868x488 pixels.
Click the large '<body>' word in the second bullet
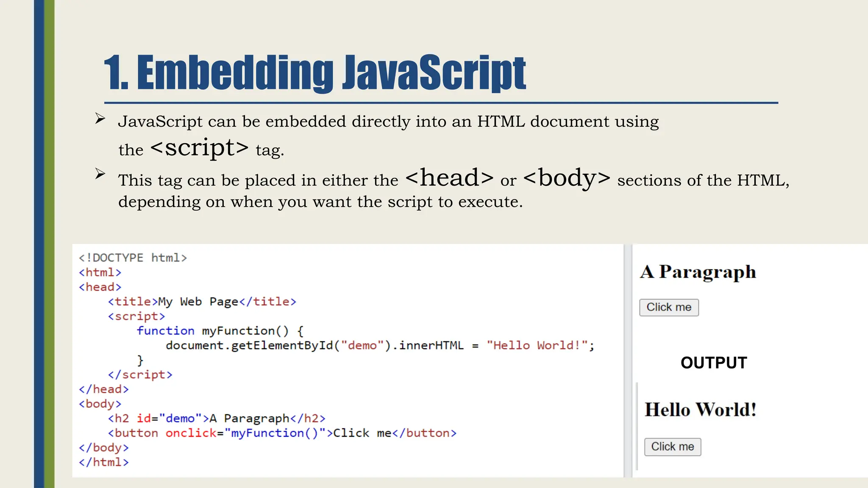point(567,178)
